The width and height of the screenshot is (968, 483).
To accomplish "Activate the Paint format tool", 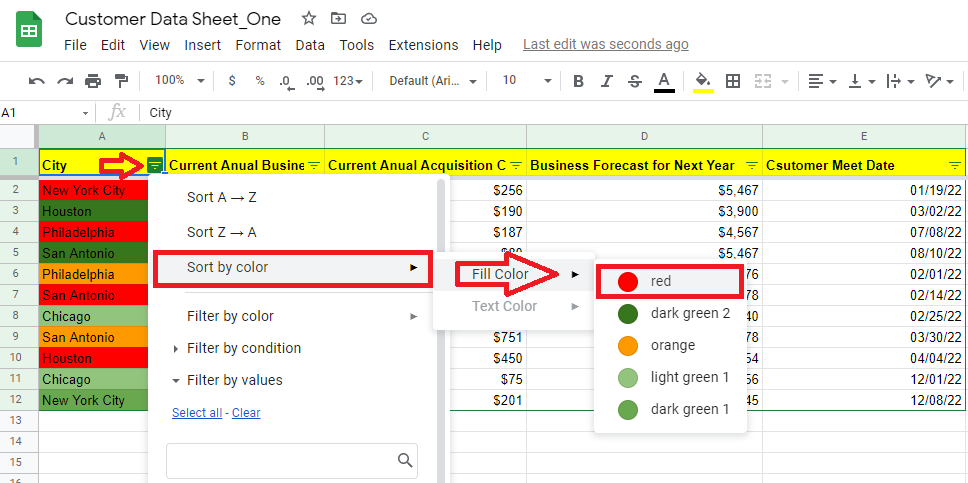I will click(121, 81).
